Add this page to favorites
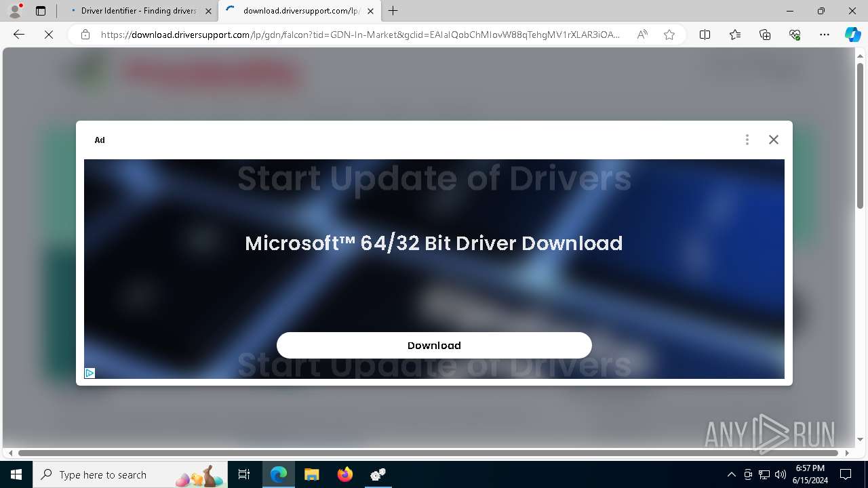868x488 pixels. tap(669, 35)
